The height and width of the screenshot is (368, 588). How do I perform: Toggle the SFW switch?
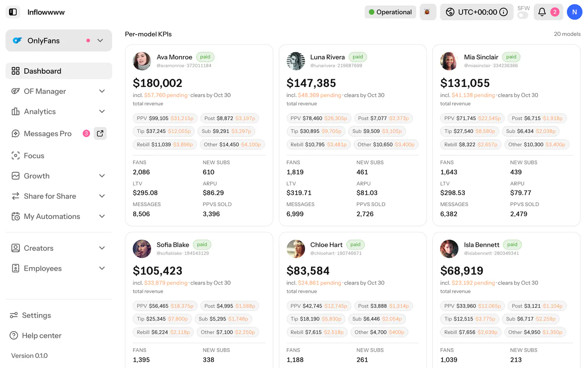click(x=523, y=15)
